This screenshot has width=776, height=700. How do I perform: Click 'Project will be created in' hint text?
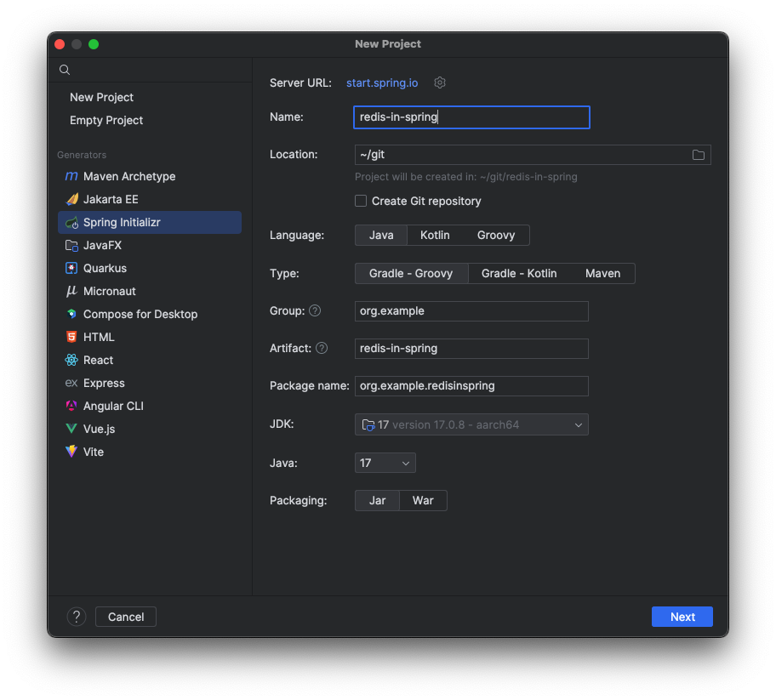(465, 177)
